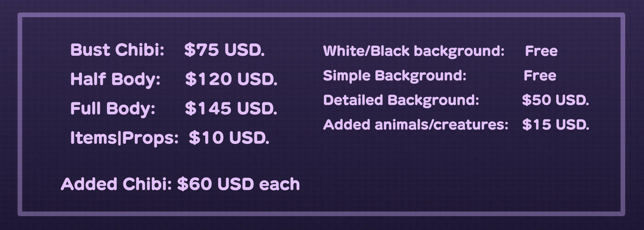Click the "Simple Background:" label
644x230 pixels.
(x=395, y=76)
